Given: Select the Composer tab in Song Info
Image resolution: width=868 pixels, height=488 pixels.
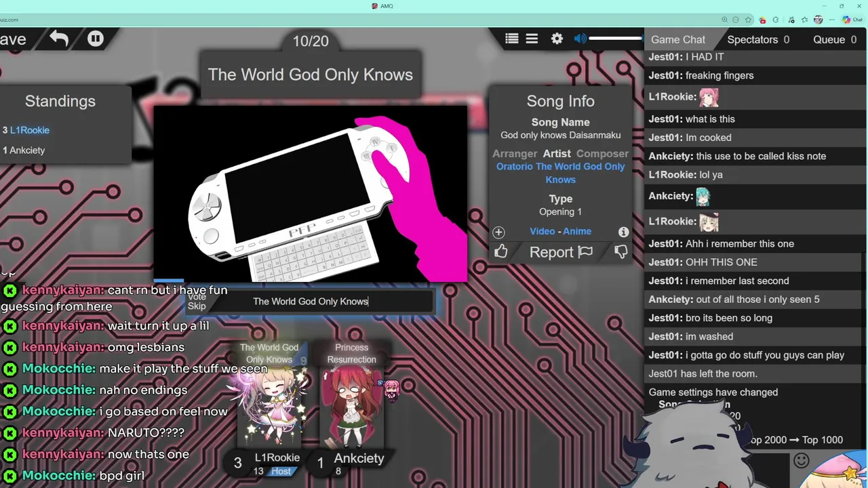Looking at the screenshot, I should [602, 154].
